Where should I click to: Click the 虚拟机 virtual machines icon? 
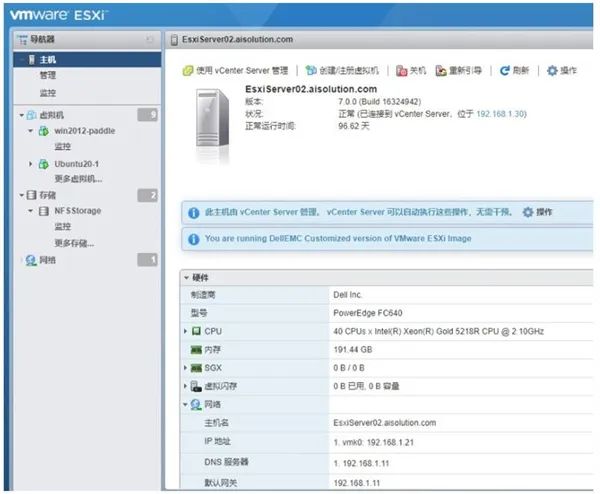pos(31,115)
